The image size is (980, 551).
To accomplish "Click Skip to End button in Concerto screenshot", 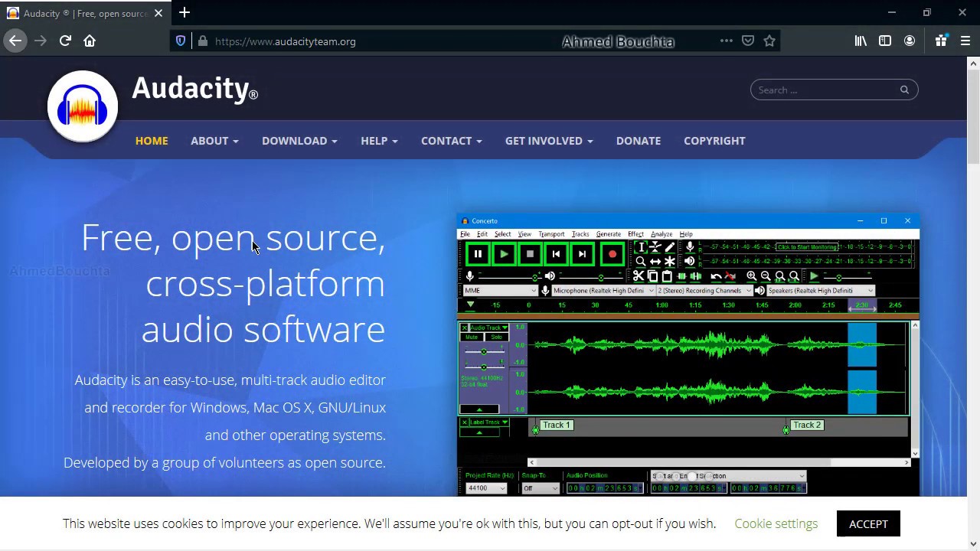I will click(x=582, y=254).
